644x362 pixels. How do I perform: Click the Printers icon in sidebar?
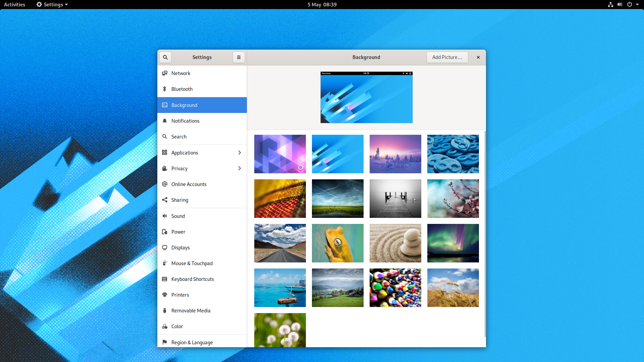[x=165, y=295]
